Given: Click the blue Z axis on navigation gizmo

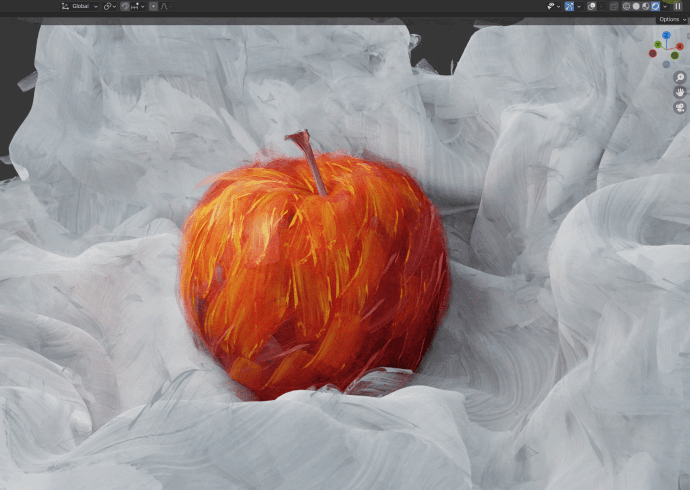Looking at the screenshot, I should pyautogui.click(x=666, y=35).
